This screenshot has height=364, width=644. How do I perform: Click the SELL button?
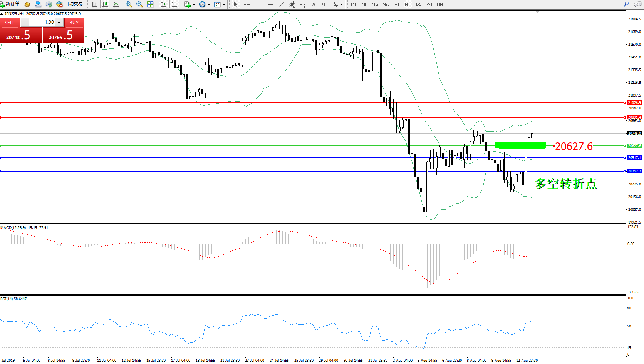click(10, 23)
